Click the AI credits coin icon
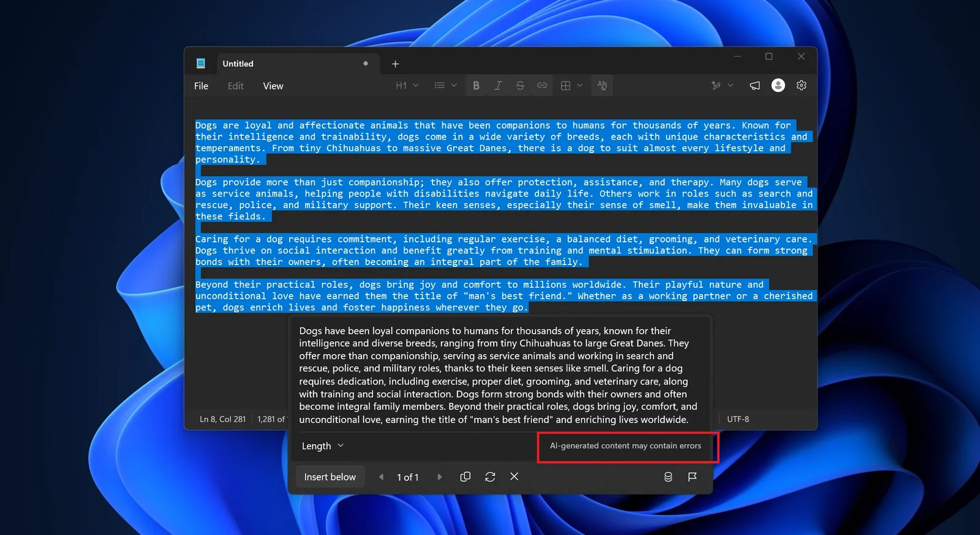Image resolution: width=980 pixels, height=535 pixels. [x=668, y=477]
